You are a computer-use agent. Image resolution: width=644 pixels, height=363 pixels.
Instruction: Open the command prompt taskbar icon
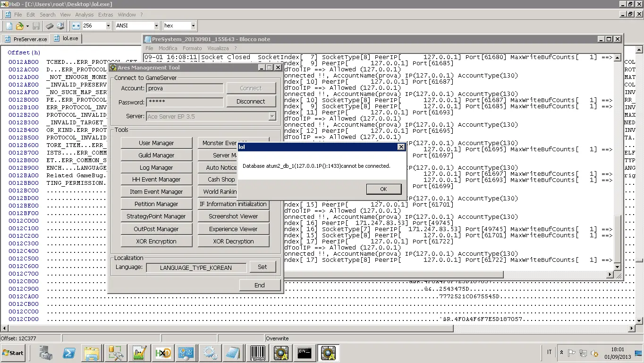tap(305, 353)
